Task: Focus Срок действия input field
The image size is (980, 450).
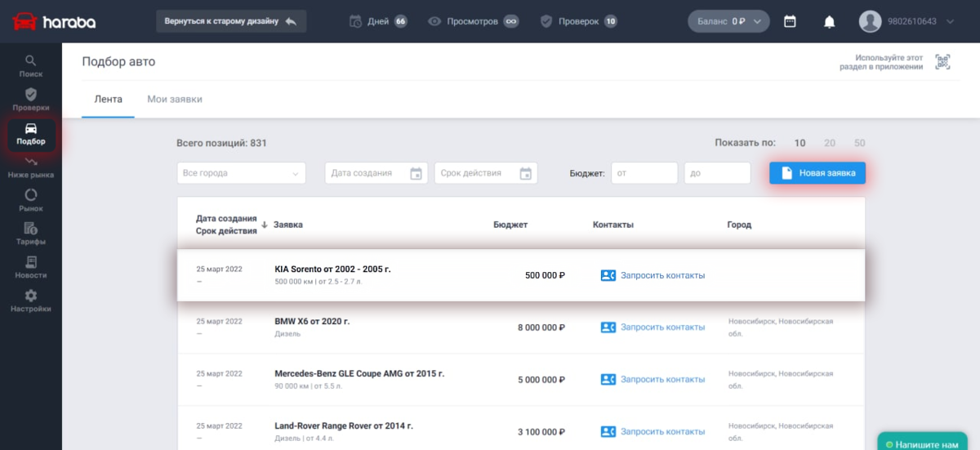Action: tap(486, 173)
